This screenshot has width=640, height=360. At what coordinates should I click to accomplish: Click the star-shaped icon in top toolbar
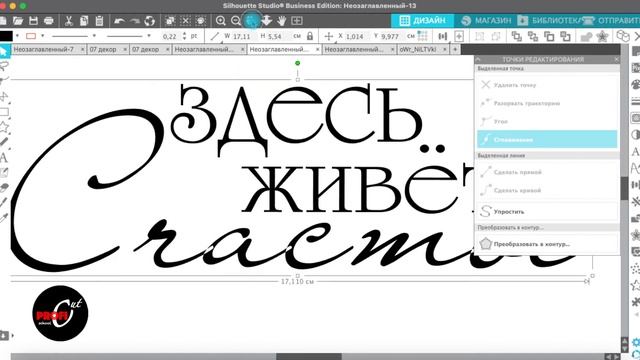tap(602, 36)
